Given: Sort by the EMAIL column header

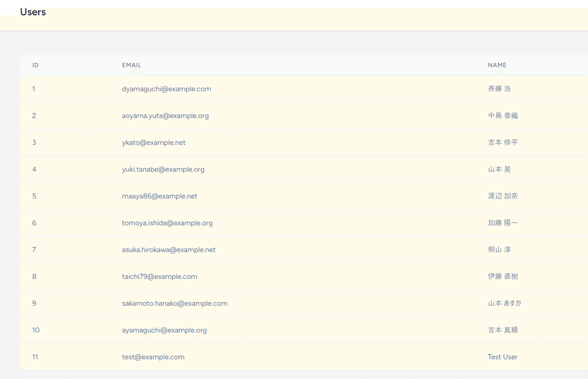Looking at the screenshot, I should pos(131,65).
